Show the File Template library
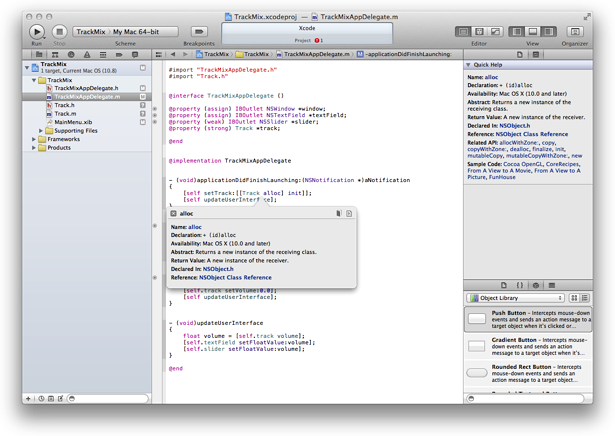The image size is (615, 436). click(x=504, y=285)
